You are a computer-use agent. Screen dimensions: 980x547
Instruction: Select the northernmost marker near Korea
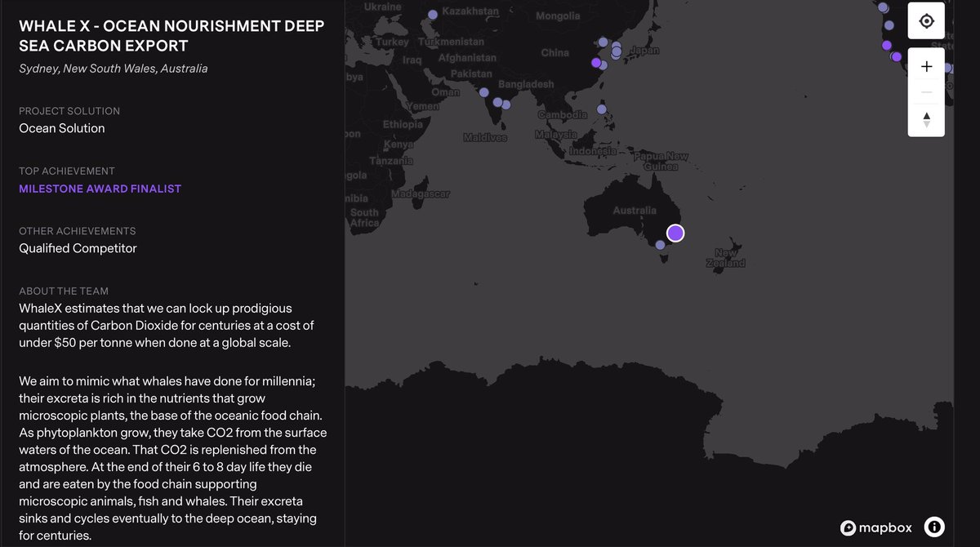tap(603, 42)
